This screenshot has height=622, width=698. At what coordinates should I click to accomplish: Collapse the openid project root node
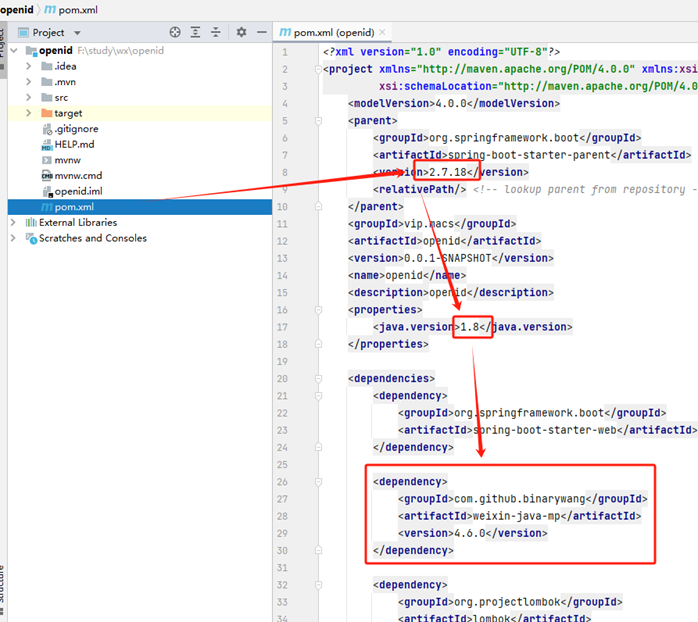pyautogui.click(x=14, y=50)
